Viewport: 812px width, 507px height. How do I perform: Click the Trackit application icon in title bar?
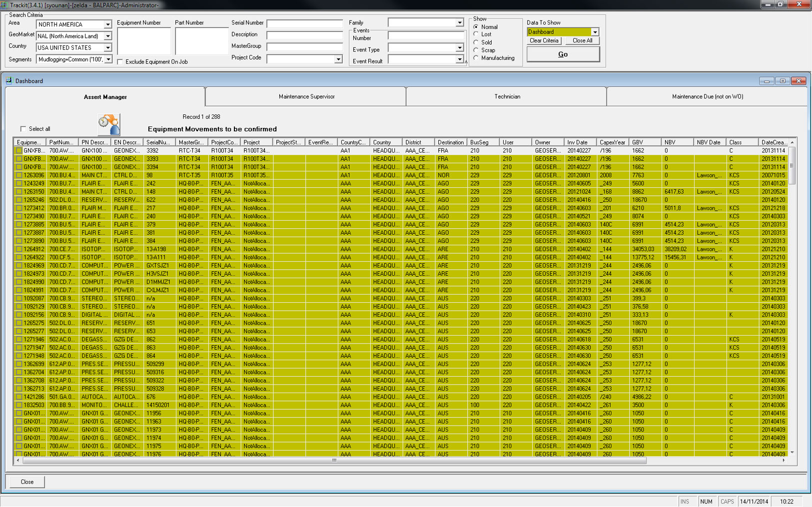point(4,4)
